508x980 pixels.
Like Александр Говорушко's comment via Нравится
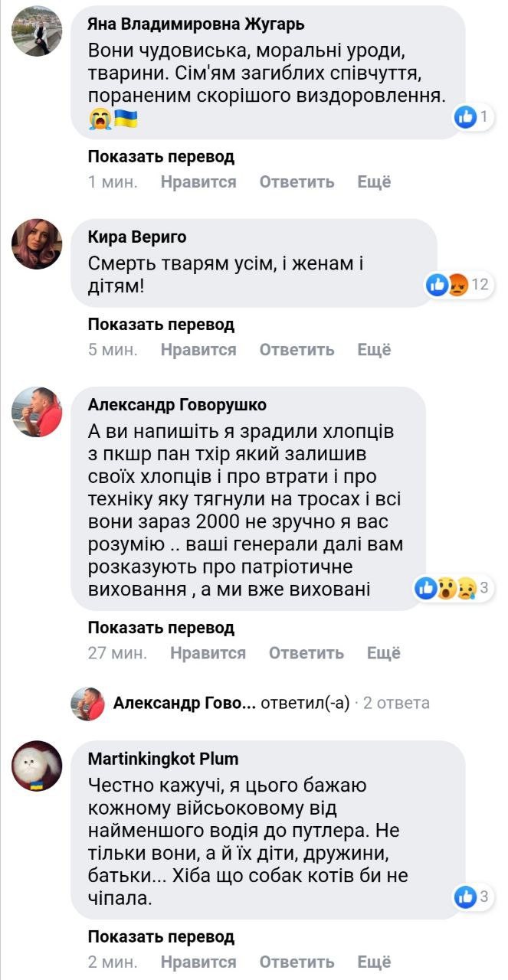pyautogui.click(x=208, y=653)
